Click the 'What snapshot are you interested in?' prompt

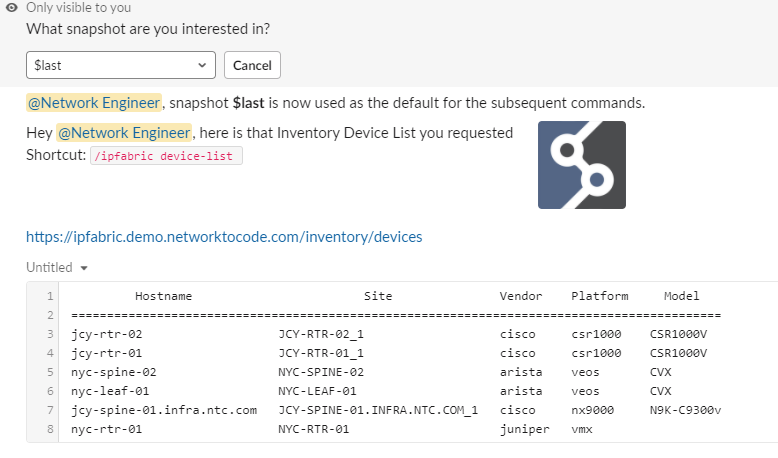pos(148,29)
